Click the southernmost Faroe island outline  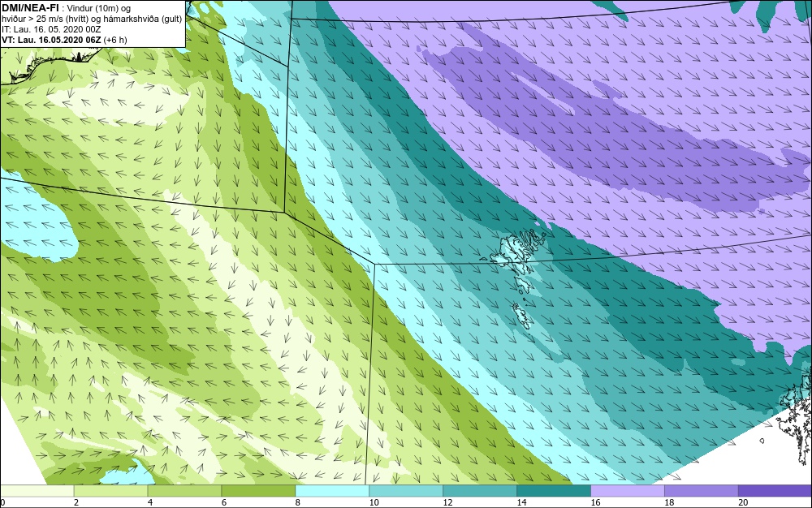[522, 316]
